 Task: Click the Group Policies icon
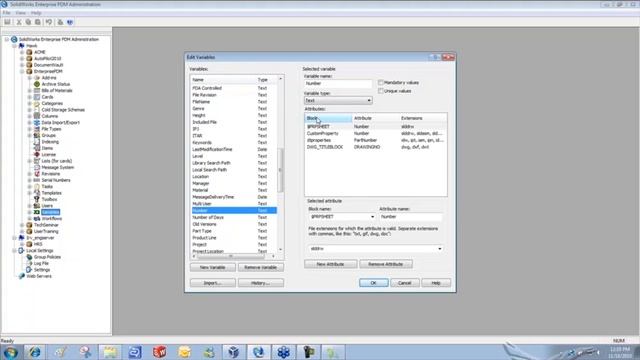[x=29, y=257]
